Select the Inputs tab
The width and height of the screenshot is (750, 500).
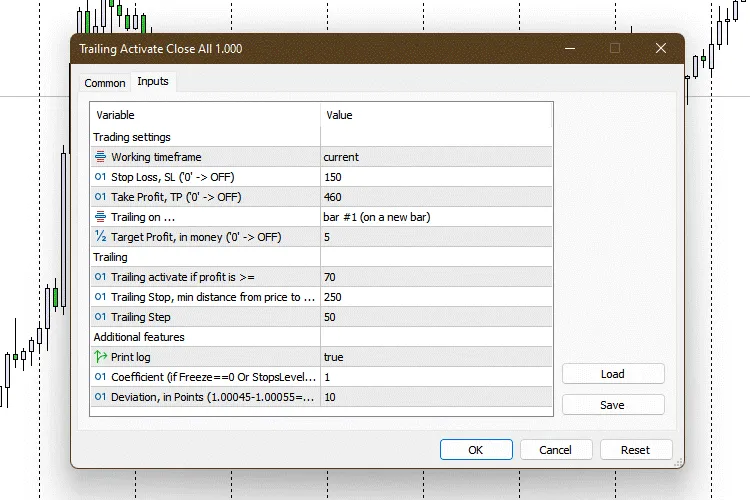pyautogui.click(x=153, y=82)
